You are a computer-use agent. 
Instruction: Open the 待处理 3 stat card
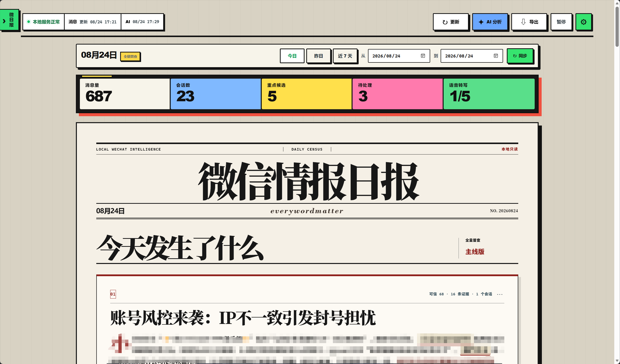[x=398, y=94]
